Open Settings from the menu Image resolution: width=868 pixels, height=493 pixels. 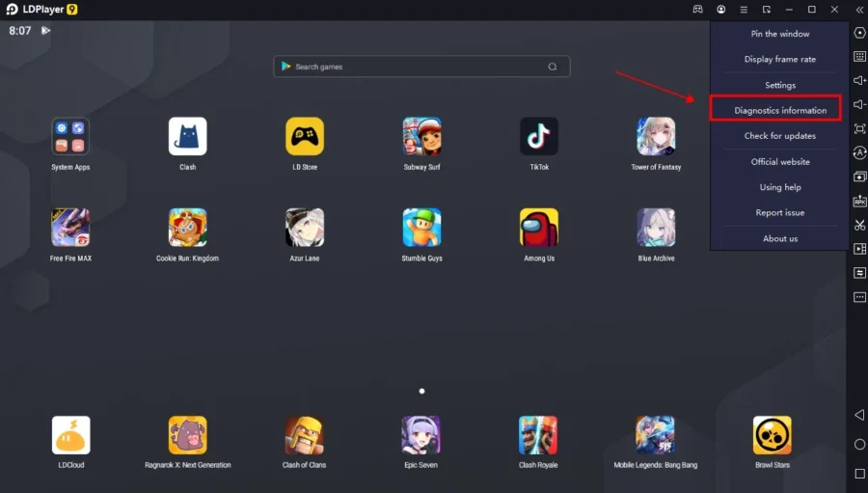click(x=780, y=85)
